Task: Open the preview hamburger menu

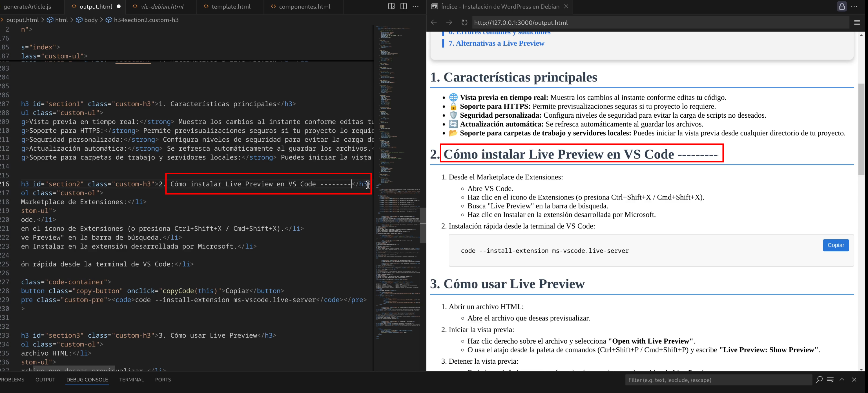Action: pos(857,22)
